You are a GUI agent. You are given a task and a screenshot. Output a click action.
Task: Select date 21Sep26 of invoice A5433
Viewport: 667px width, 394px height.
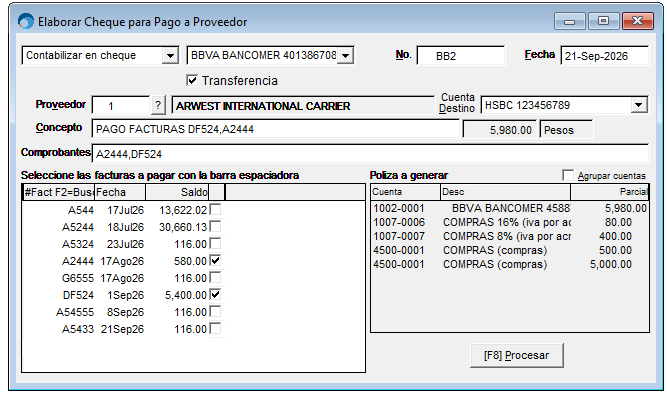pos(122,329)
